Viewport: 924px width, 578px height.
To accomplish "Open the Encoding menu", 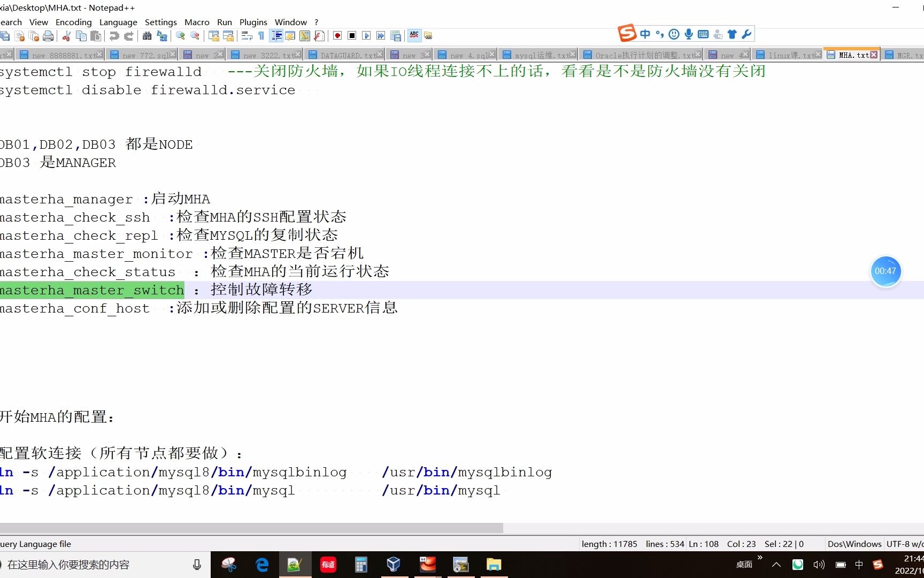I will (x=73, y=22).
